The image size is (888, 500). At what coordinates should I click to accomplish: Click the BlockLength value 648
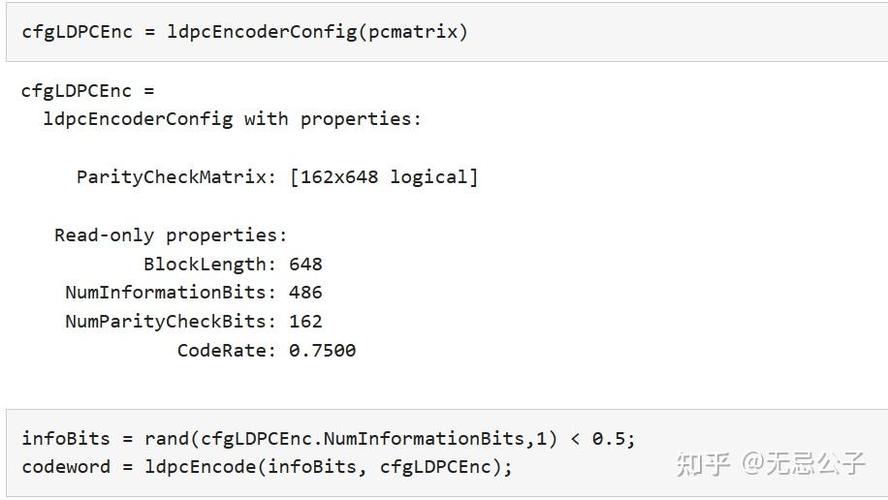[x=306, y=264]
